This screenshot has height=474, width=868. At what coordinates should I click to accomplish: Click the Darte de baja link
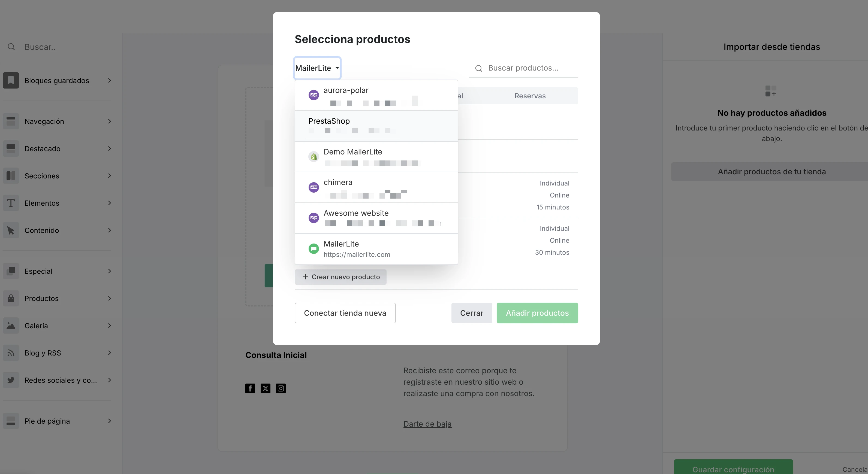tap(427, 424)
